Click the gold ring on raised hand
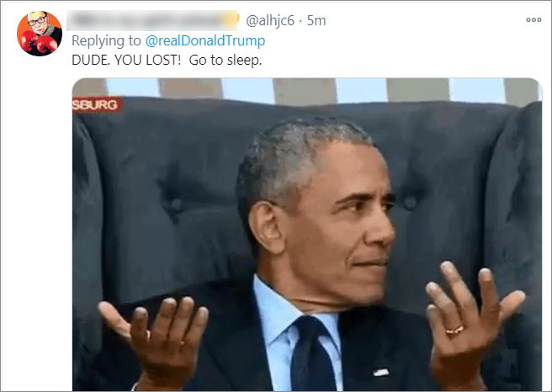Viewport: 552px width, 392px height. click(x=454, y=331)
